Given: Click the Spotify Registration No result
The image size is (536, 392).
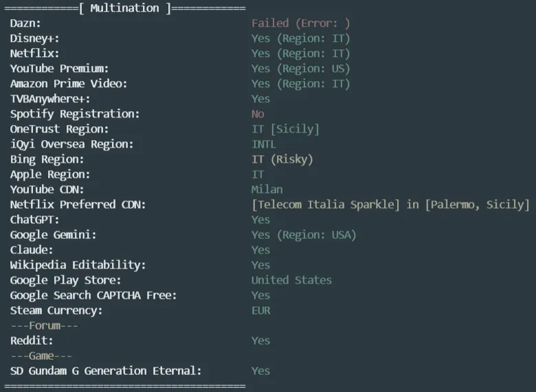Looking at the screenshot, I should pyautogui.click(x=258, y=114).
